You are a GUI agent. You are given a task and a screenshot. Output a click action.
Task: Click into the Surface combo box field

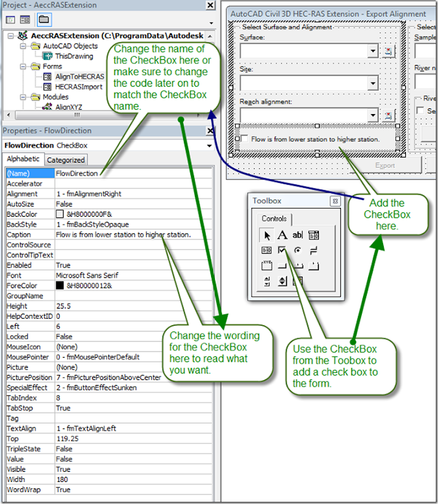point(304,51)
